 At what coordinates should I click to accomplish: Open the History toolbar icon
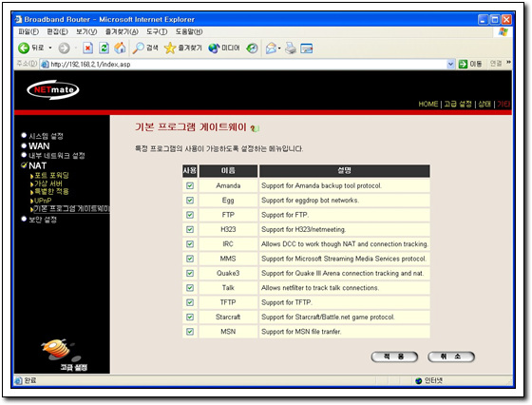point(252,48)
